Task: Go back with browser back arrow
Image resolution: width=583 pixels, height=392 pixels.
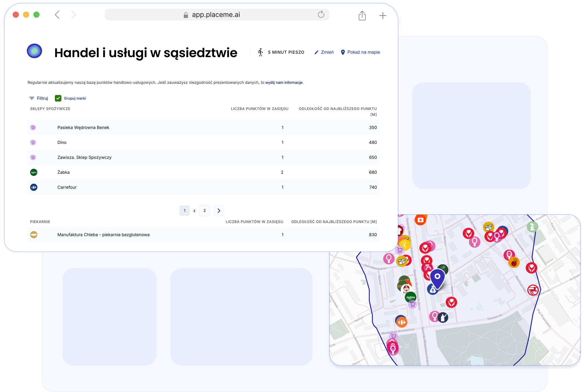Action: click(x=57, y=15)
